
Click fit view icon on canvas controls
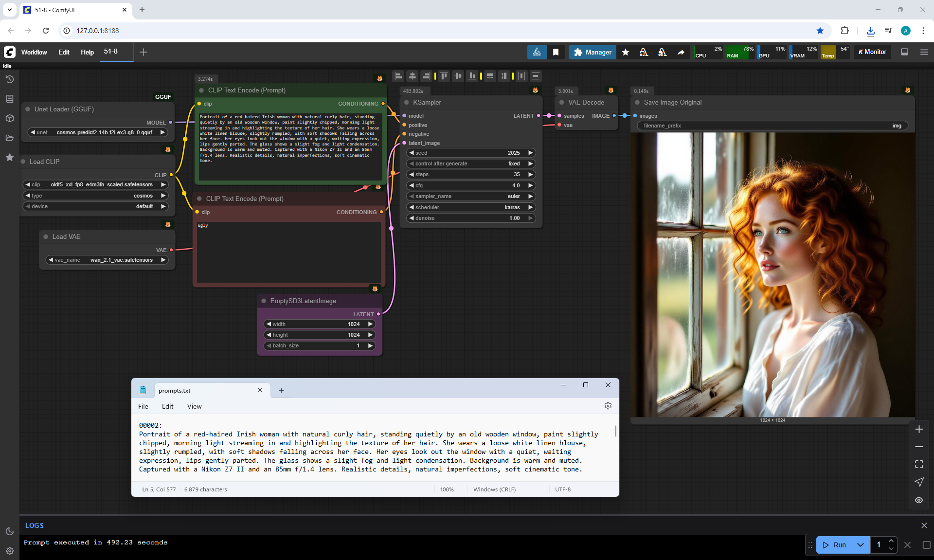[x=918, y=464]
